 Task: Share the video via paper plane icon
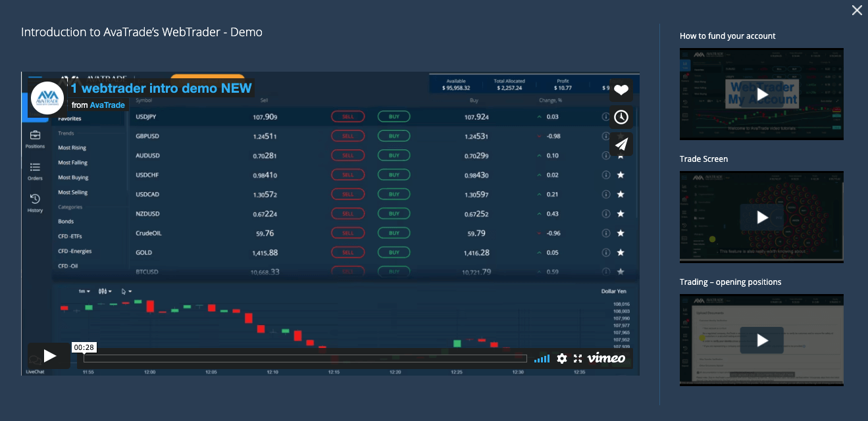tap(621, 144)
